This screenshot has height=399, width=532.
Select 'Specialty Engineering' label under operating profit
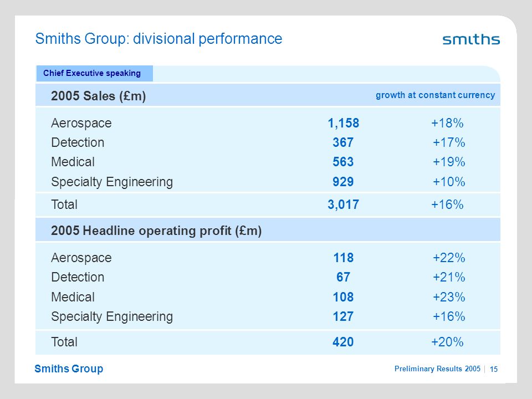point(112,317)
